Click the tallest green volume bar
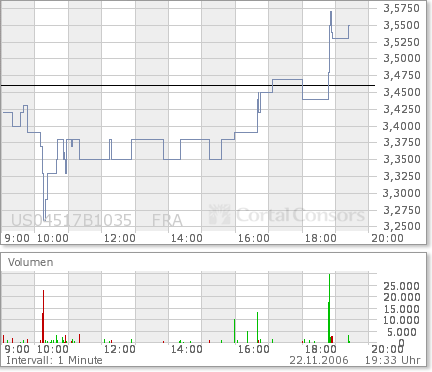 (329, 308)
